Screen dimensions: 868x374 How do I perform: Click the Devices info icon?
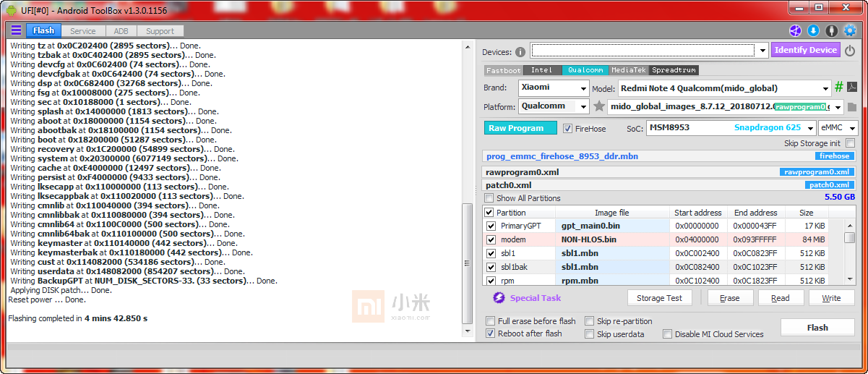coord(520,52)
